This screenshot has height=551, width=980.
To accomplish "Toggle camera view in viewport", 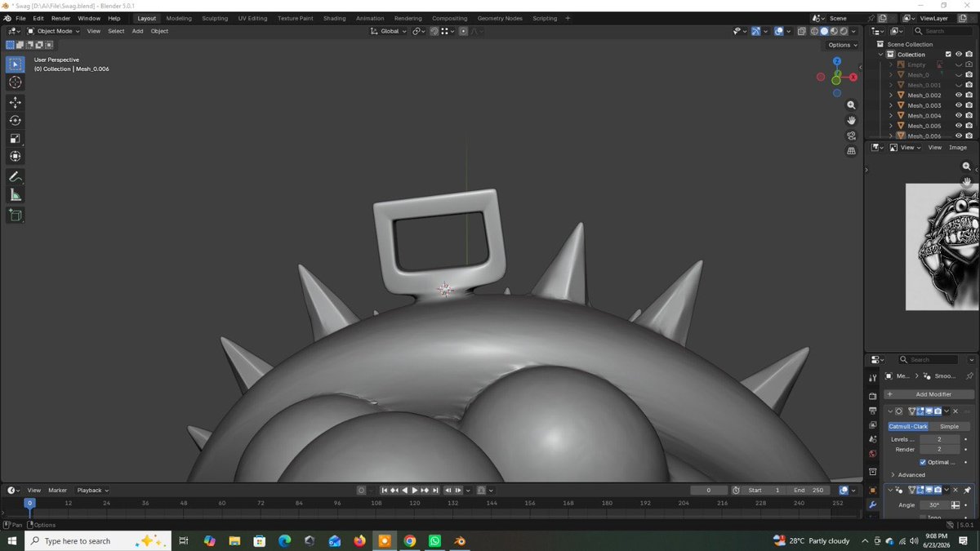I will pyautogui.click(x=851, y=136).
